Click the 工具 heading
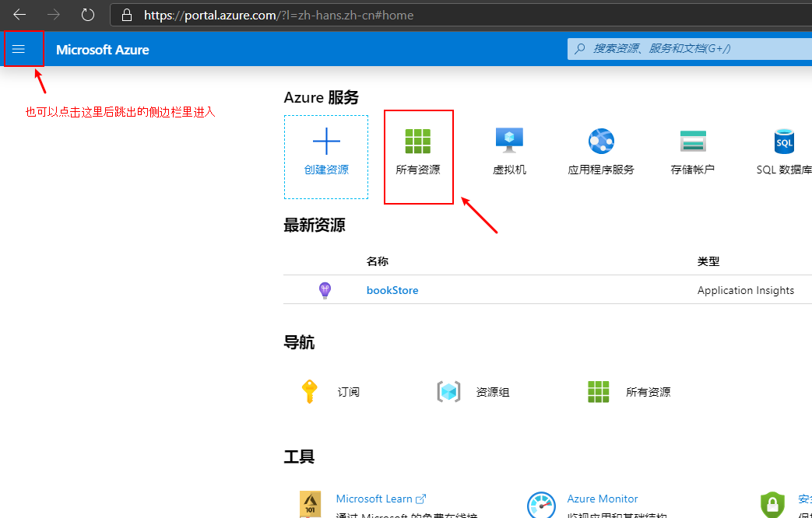The width and height of the screenshot is (812, 518). pyautogui.click(x=299, y=457)
